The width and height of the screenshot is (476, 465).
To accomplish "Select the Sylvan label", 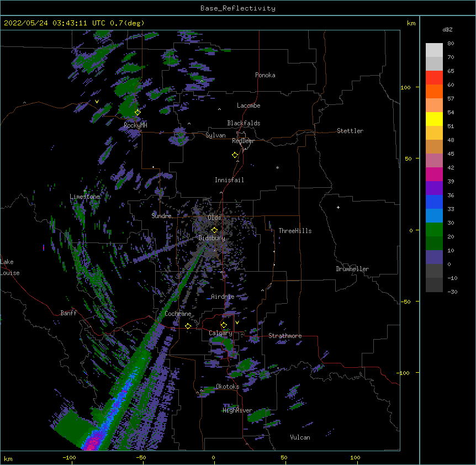I will pos(215,135).
